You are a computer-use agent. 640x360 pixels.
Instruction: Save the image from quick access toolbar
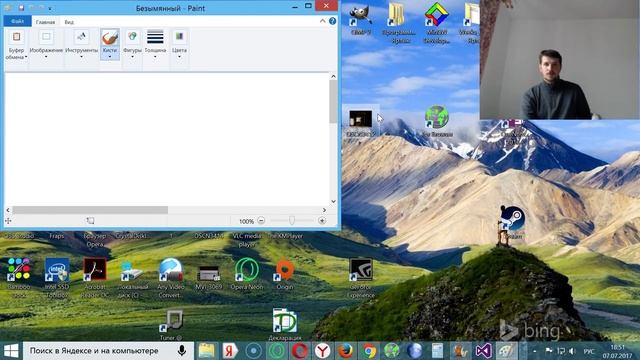click(21, 8)
